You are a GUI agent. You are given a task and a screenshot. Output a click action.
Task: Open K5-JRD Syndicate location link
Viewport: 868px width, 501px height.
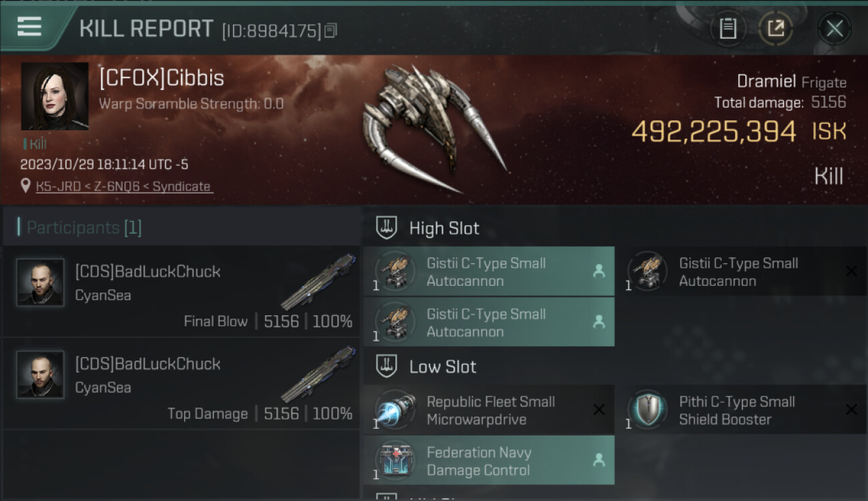124,187
